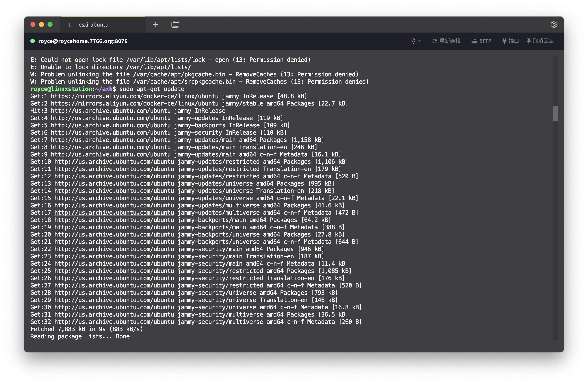This screenshot has height=384, width=588.
Task: Click the 取消固定 unpin button
Action: pos(540,41)
